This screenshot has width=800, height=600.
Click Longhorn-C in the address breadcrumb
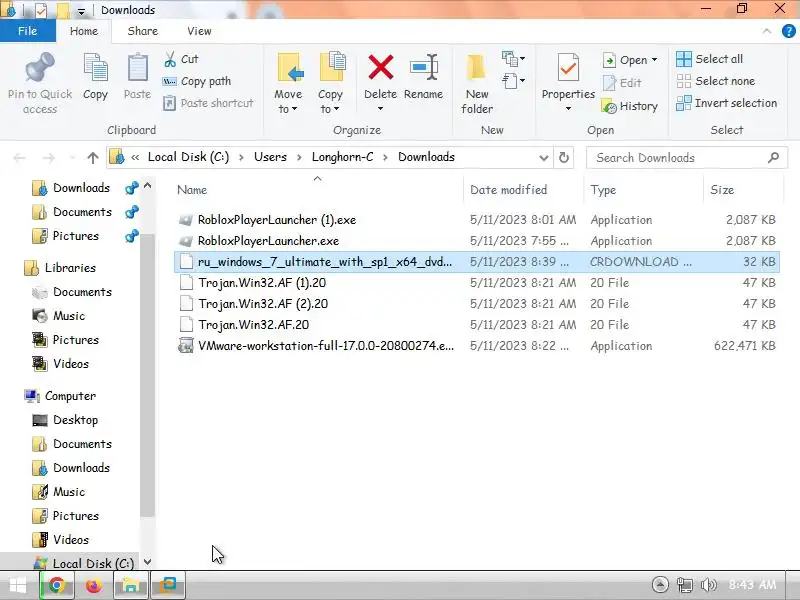pos(342,157)
